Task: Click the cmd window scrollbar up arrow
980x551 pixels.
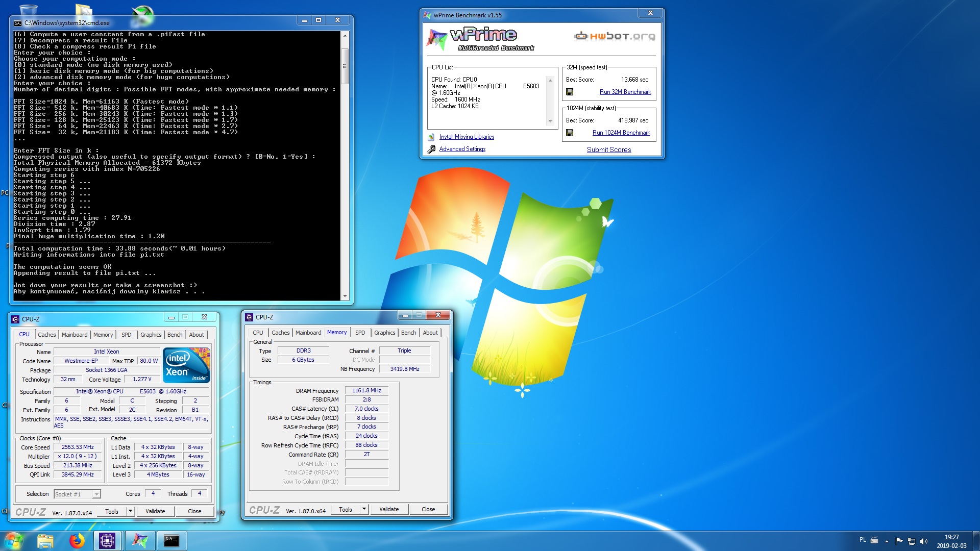Action: click(345, 35)
